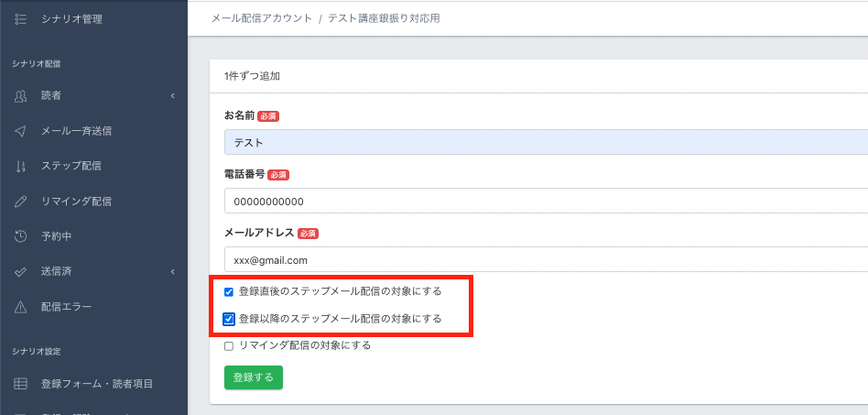The width and height of the screenshot is (868, 415).
Task: Uncheck 登録以降のステップメール配信の対象にする checkbox
Action: pyautogui.click(x=229, y=320)
